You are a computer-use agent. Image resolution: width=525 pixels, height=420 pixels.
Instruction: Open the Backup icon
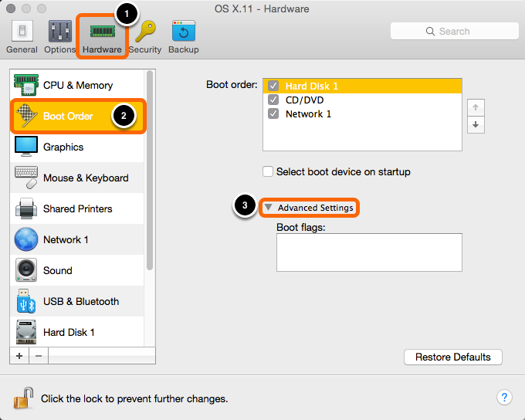point(184,31)
